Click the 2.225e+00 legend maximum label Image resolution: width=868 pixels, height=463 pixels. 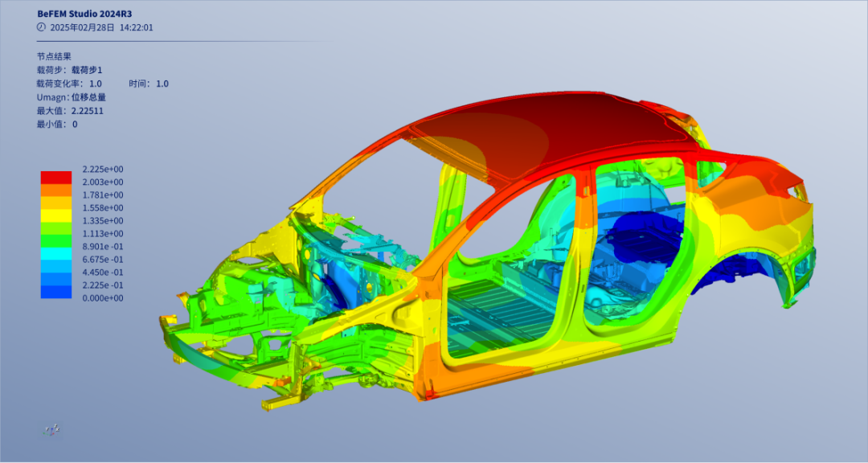click(x=103, y=170)
